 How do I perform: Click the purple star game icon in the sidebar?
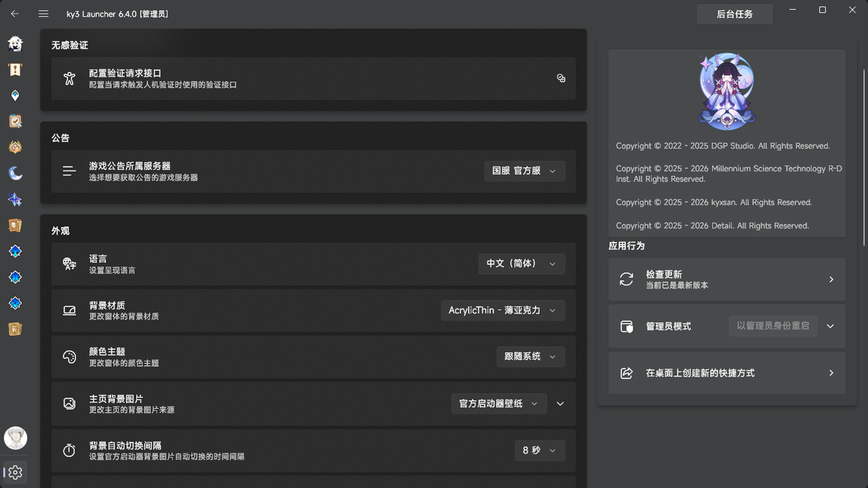(x=15, y=199)
